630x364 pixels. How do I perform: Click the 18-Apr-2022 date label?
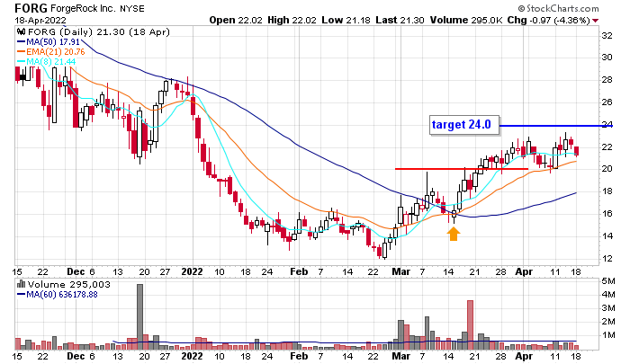(40, 20)
